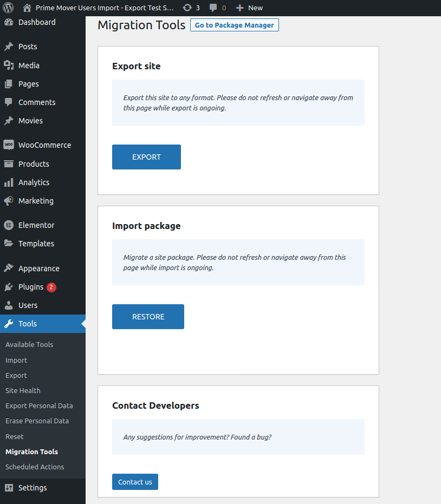
Task: Click the Tools wrench icon
Action: point(9,323)
